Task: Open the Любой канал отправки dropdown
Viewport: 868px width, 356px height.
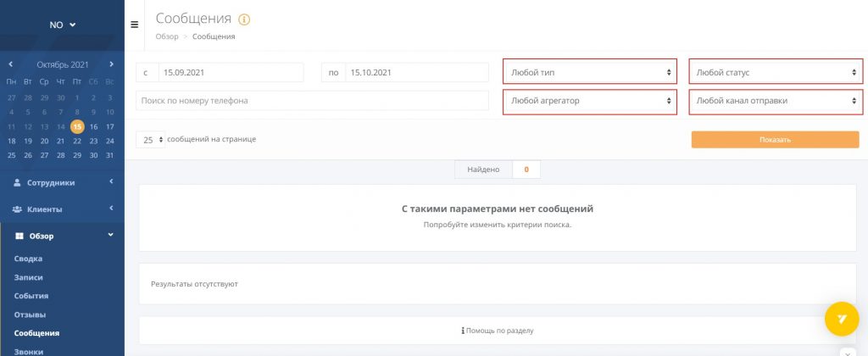Action: tap(776, 101)
